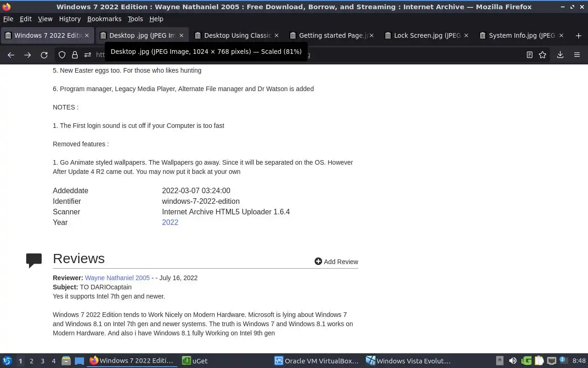
Task: Switch to Windows Vista Evolution taskbar window
Action: click(x=409, y=361)
